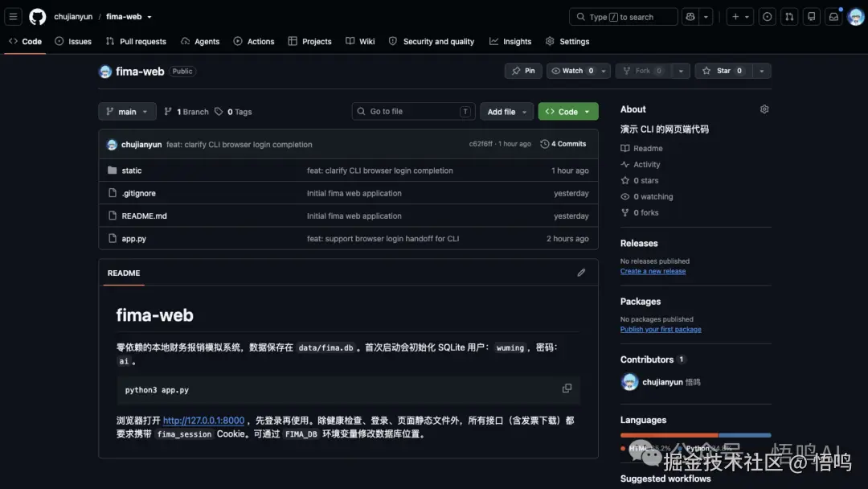Edit README with the pencil icon
Image resolution: width=868 pixels, height=489 pixels.
(581, 273)
